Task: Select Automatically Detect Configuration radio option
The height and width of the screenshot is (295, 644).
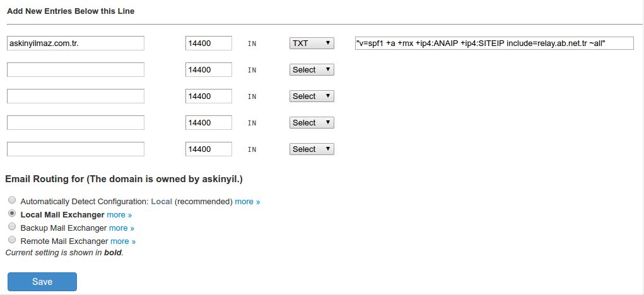Action: coord(12,200)
